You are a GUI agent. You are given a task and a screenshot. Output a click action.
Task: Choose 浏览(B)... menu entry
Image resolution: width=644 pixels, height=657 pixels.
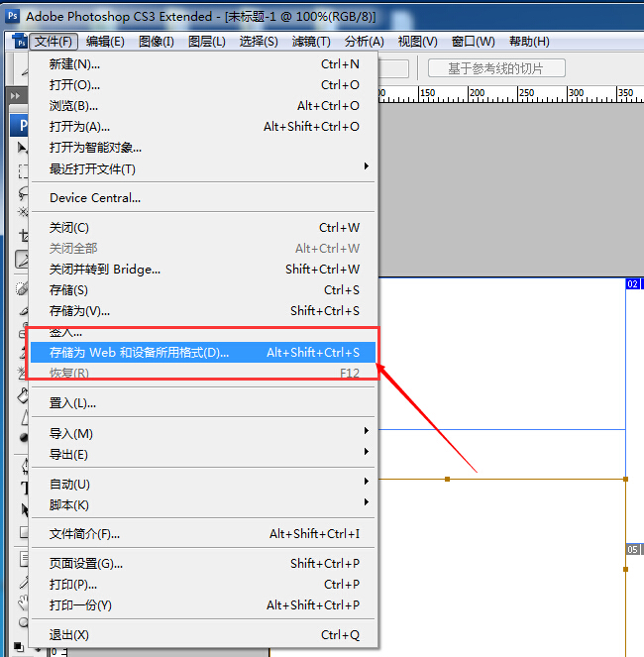point(204,106)
